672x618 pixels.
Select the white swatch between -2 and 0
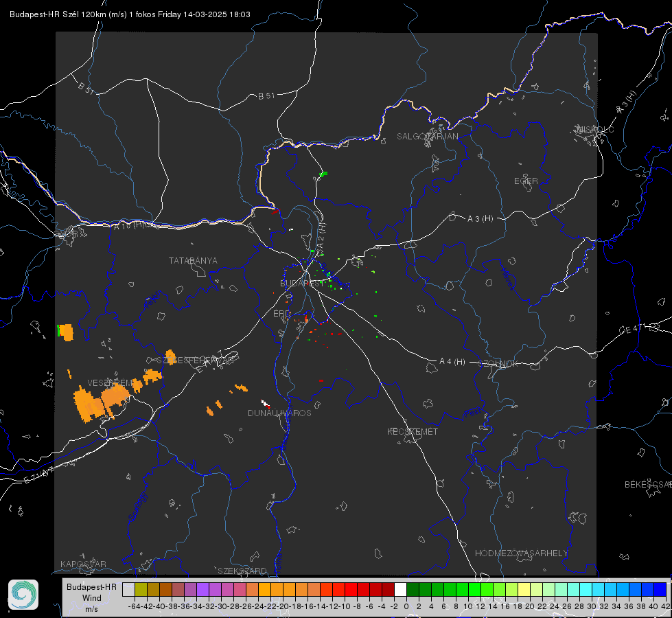tap(400, 589)
